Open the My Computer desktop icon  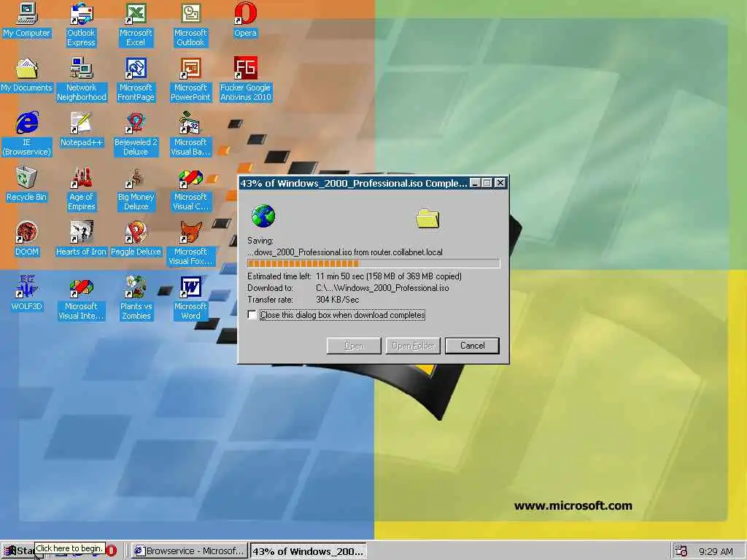pos(27,20)
